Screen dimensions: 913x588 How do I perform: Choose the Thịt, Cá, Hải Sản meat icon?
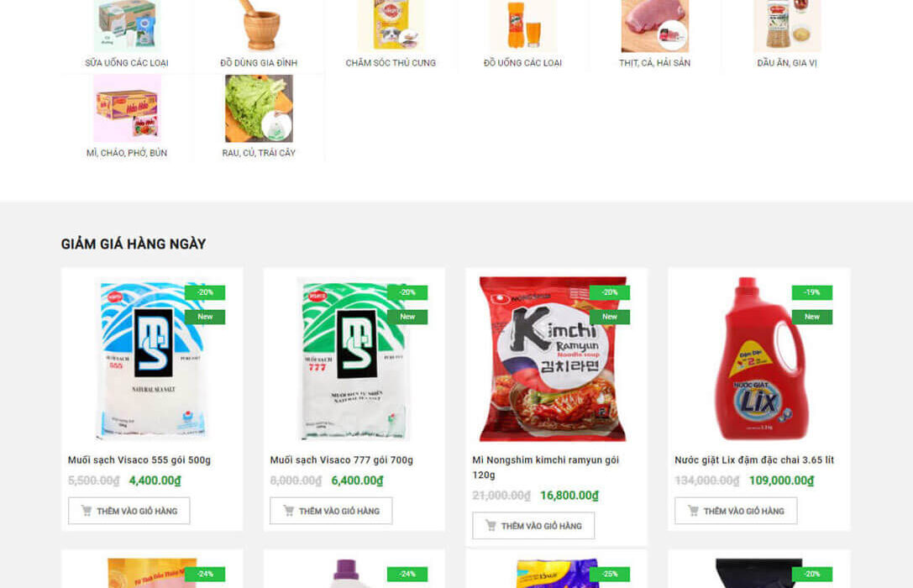coord(655,26)
